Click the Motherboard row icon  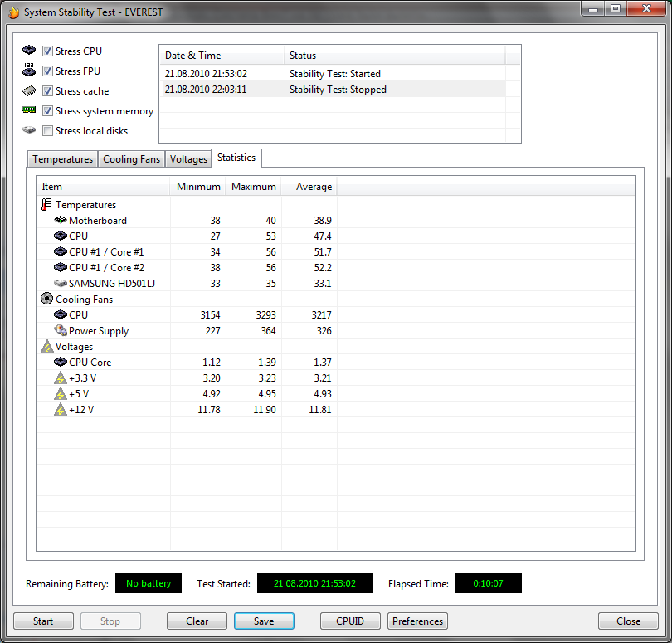60,221
